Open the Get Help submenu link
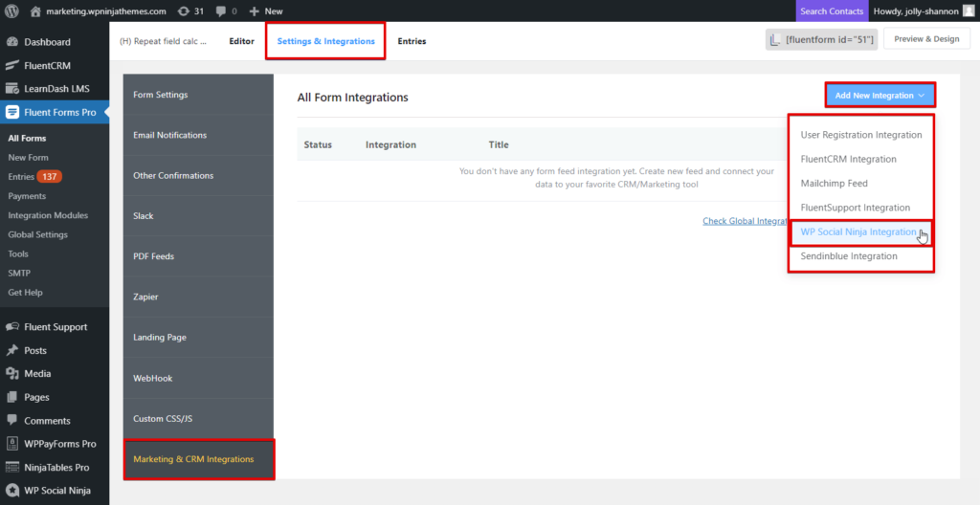Screen dimensions: 980x505 25,293
